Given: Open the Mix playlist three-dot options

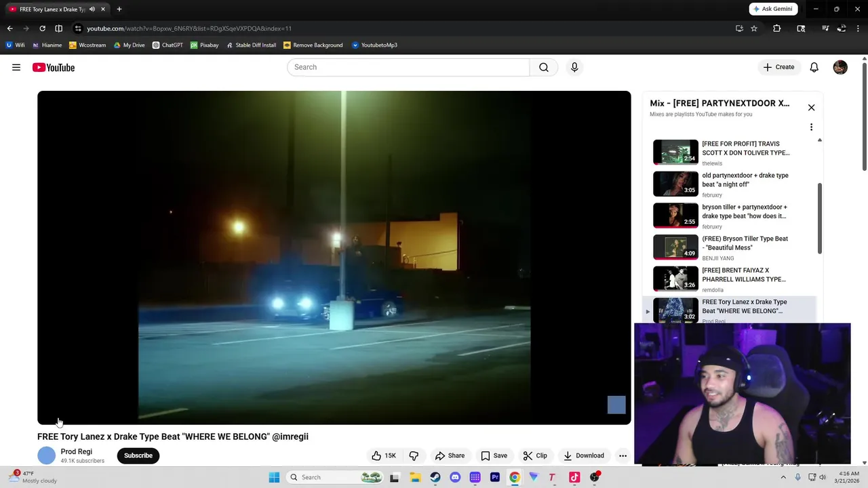Looking at the screenshot, I should [x=811, y=127].
